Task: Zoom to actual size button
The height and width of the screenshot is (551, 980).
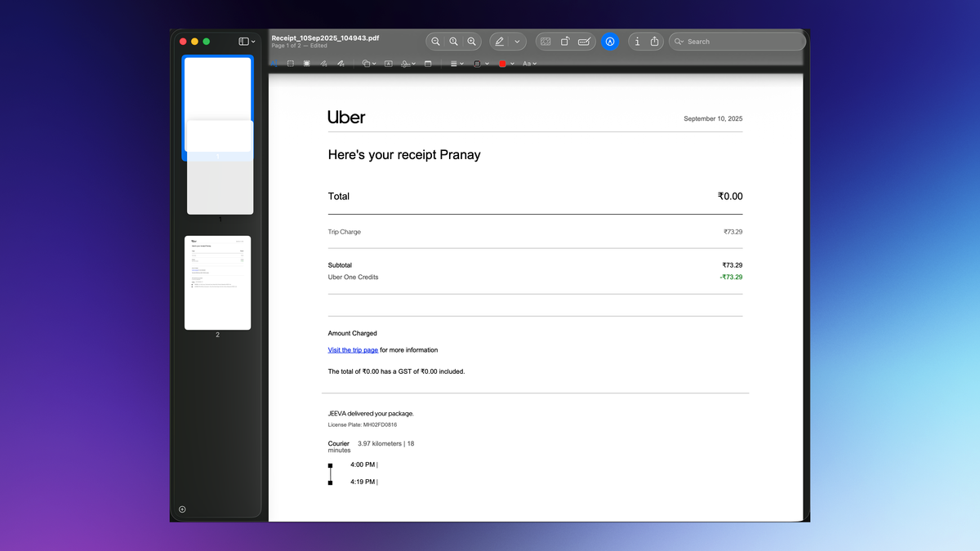Action: pyautogui.click(x=453, y=42)
